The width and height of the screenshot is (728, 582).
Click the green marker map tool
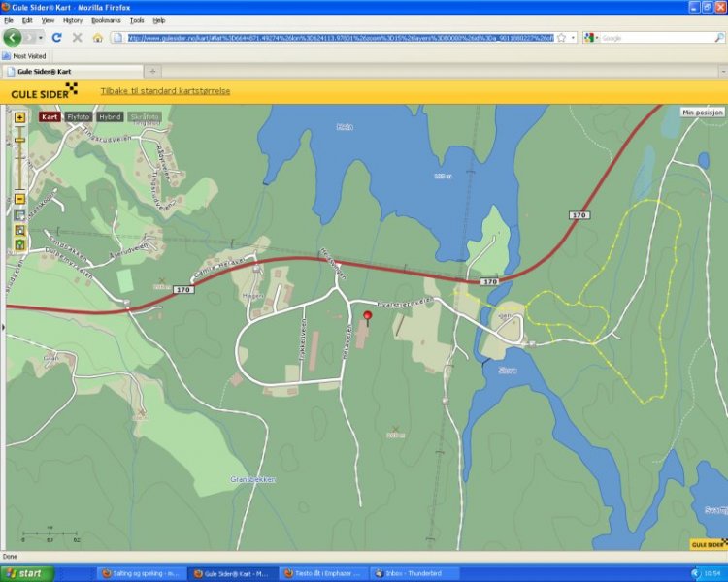19,244
